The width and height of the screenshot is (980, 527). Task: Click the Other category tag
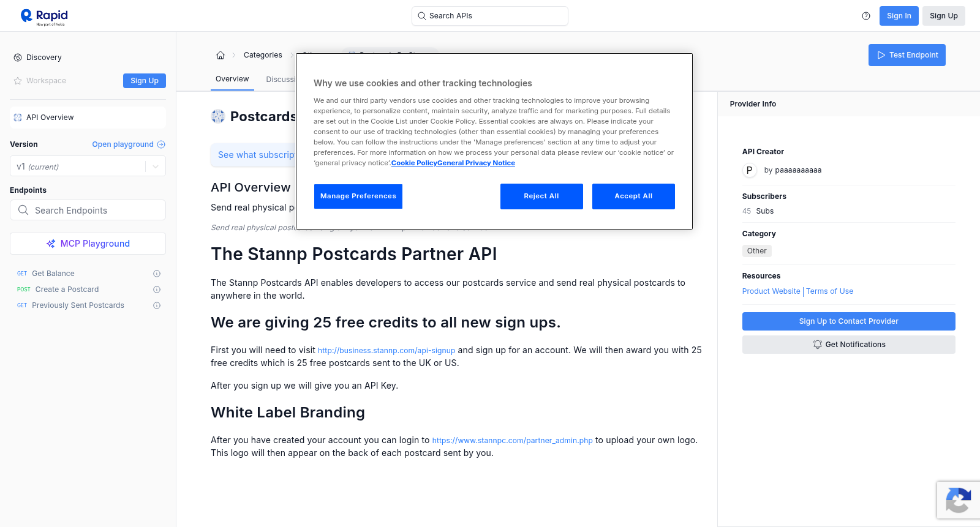[x=757, y=251]
